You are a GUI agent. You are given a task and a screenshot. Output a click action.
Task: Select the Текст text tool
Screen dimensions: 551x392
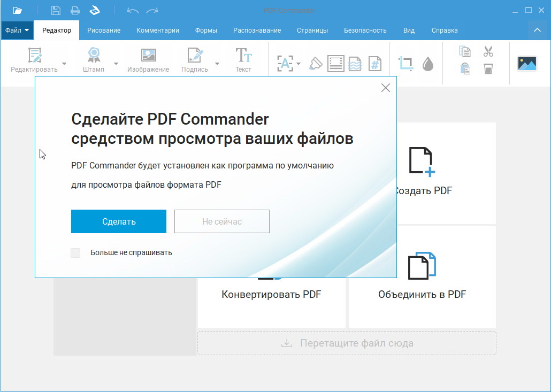pyautogui.click(x=243, y=60)
